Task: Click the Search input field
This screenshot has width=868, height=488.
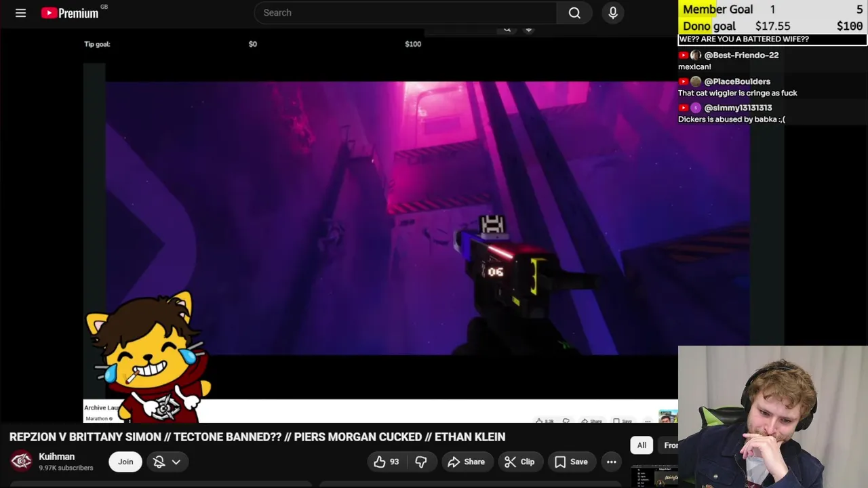Action: tap(406, 13)
